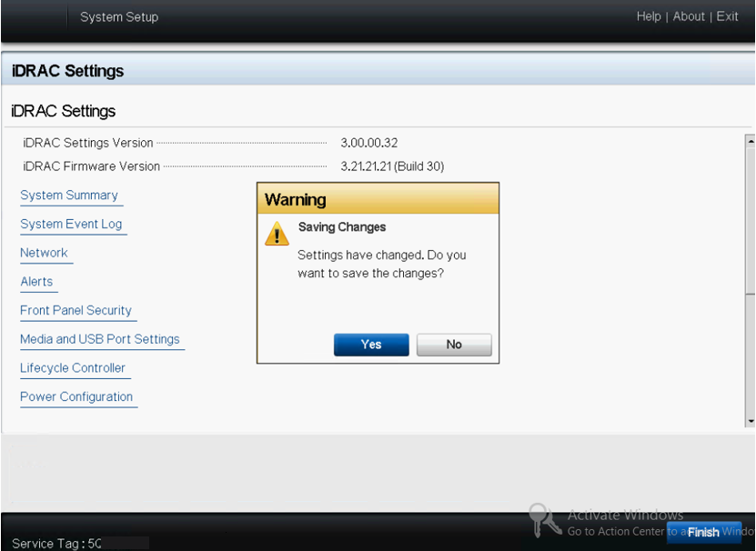Viewport: 756px width, 551px height.
Task: Click the System Setup title
Action: tap(119, 17)
